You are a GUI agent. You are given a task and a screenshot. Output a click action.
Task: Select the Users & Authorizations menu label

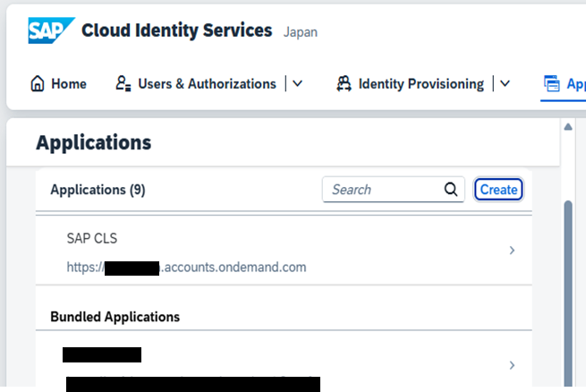coord(207,84)
